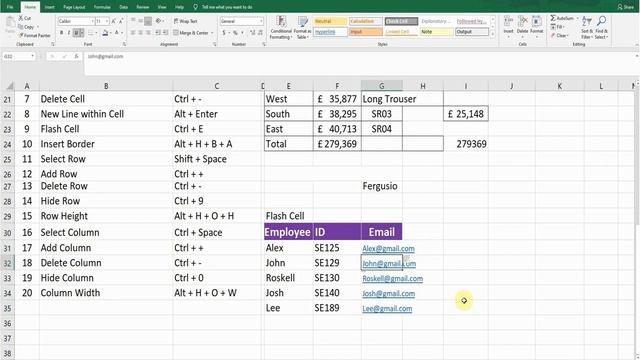Open Conditional Formatting menu

tap(281, 27)
